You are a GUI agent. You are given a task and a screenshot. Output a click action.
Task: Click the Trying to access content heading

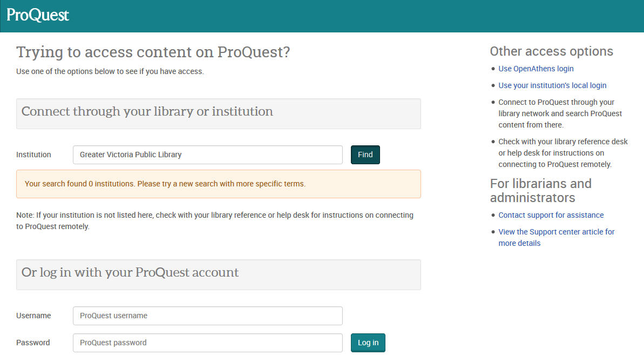(x=153, y=52)
